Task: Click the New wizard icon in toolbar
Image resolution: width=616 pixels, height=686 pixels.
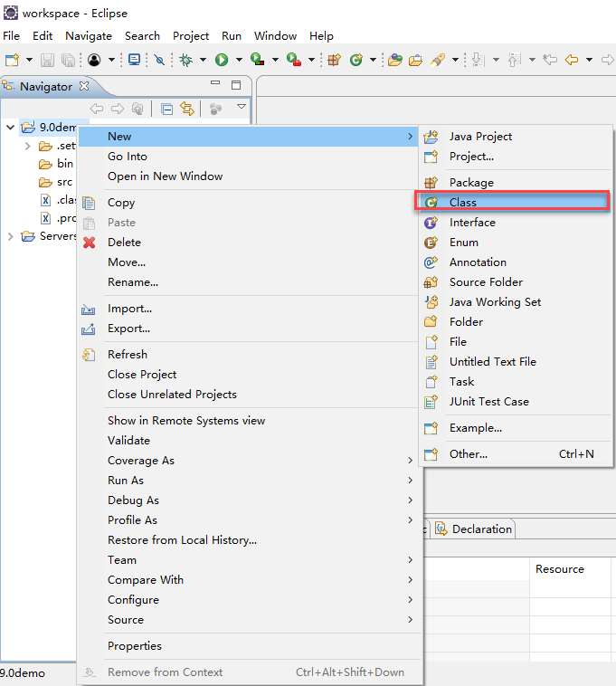Action: tap(12, 60)
